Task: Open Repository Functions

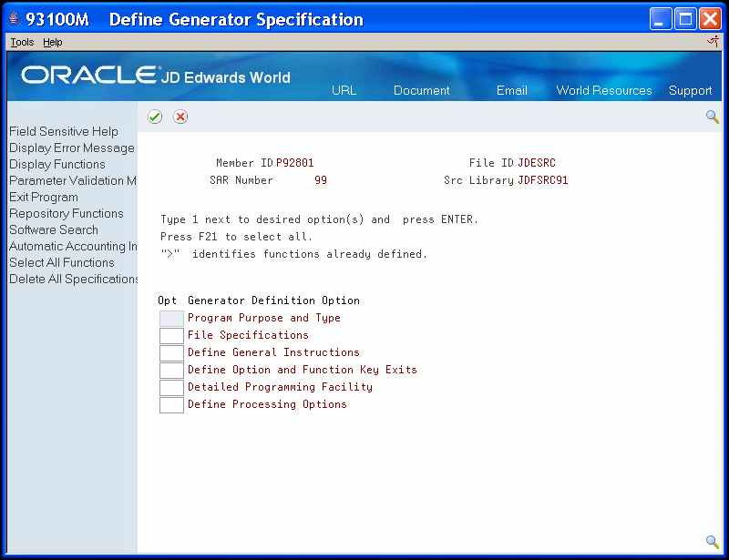Action: click(x=67, y=213)
